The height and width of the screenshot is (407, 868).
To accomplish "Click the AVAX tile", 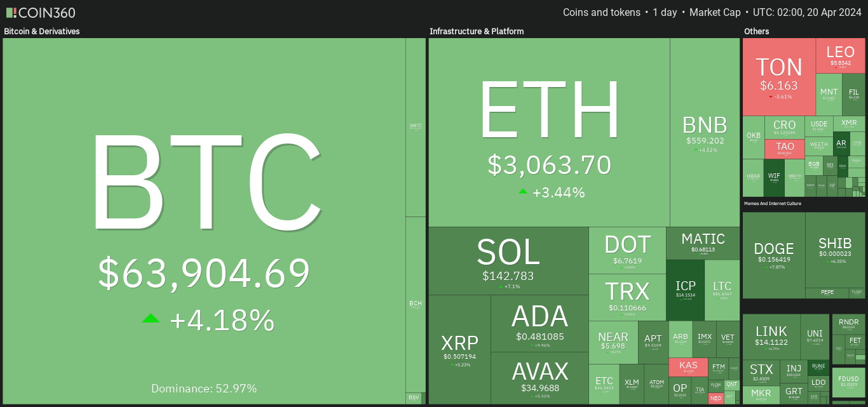I will point(539,378).
